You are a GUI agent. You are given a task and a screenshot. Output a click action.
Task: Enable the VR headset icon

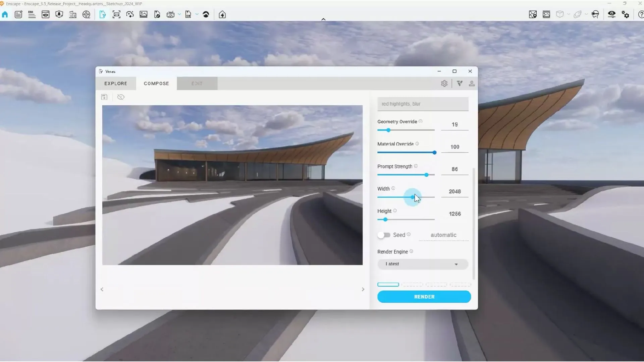pos(596,14)
